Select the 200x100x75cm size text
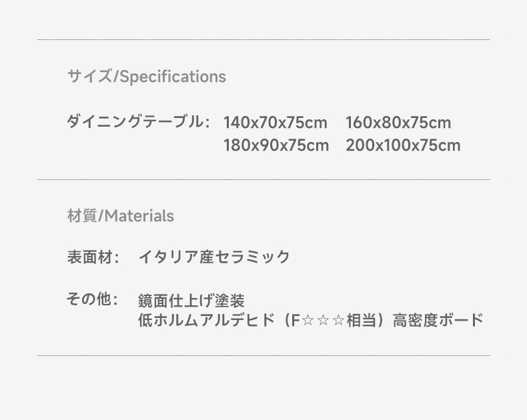Viewport: 527px width, 420px height. pos(403,145)
